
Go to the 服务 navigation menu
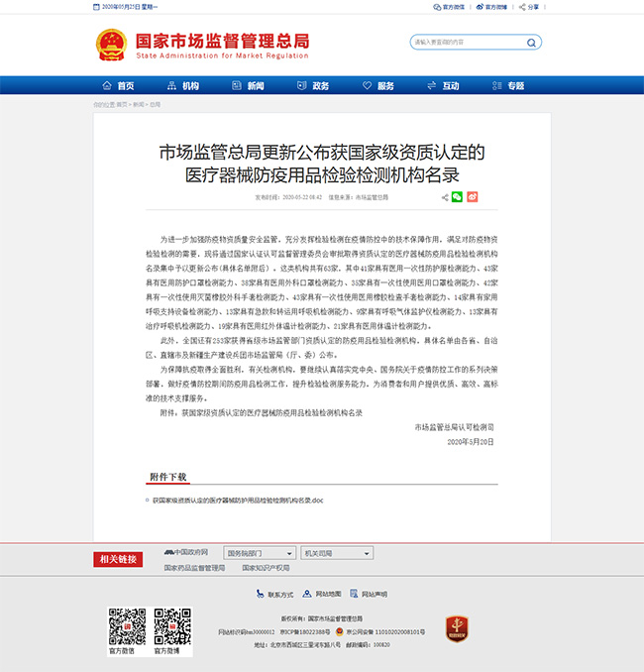pyautogui.click(x=378, y=85)
